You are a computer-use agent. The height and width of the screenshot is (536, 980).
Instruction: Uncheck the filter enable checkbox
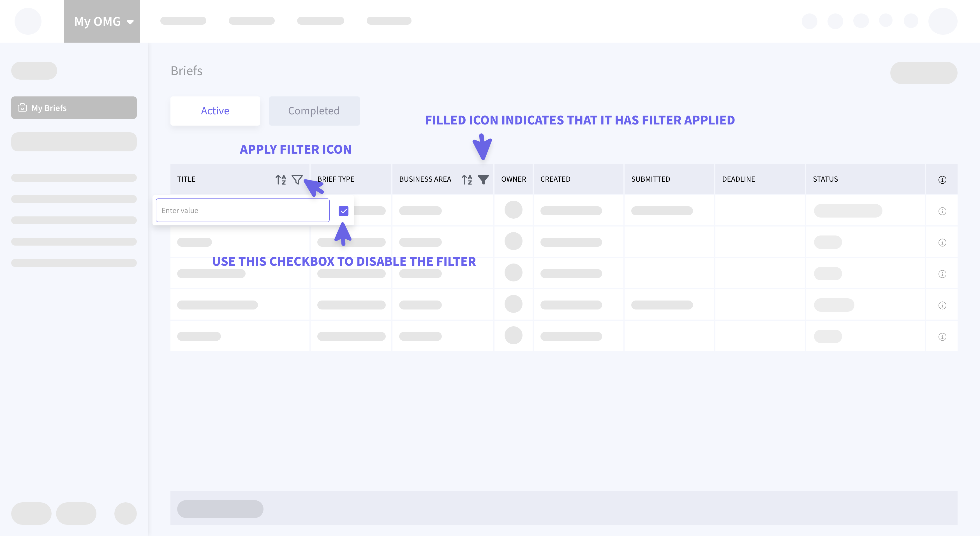point(343,211)
